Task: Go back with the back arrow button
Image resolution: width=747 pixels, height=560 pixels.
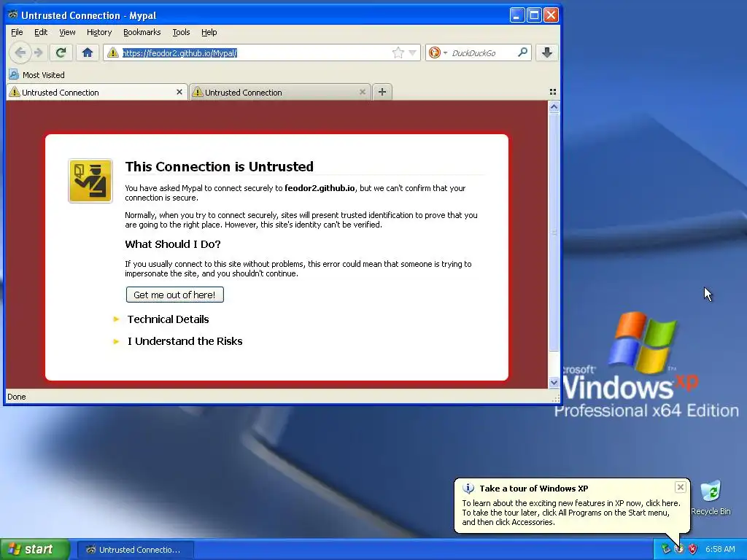Action: coord(20,52)
